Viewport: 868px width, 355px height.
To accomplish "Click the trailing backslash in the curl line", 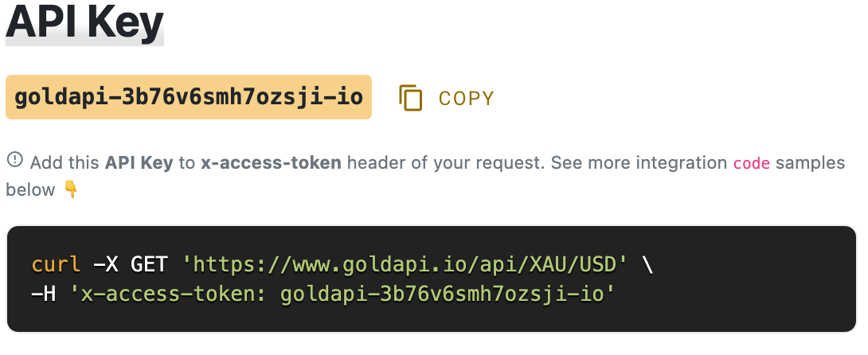I will coord(647,264).
